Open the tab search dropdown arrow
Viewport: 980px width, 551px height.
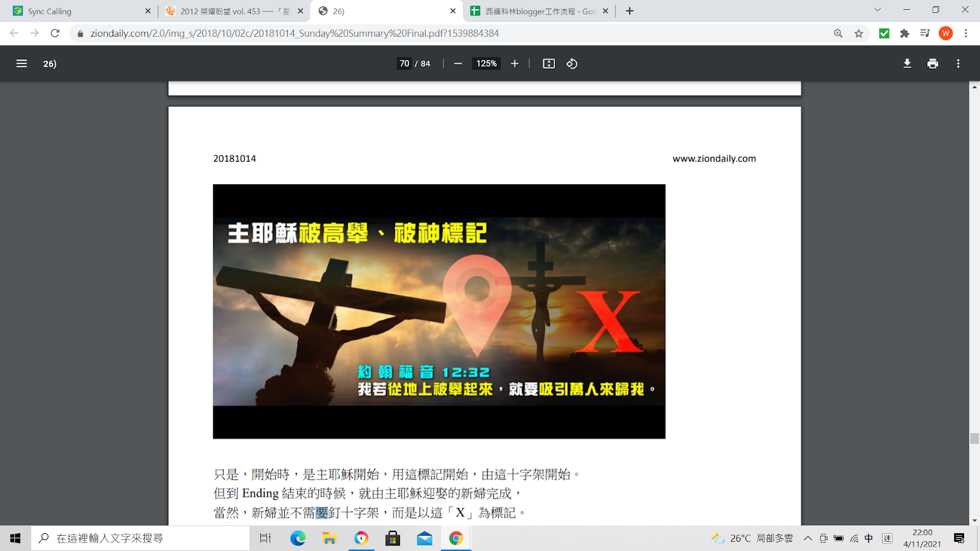(x=877, y=10)
